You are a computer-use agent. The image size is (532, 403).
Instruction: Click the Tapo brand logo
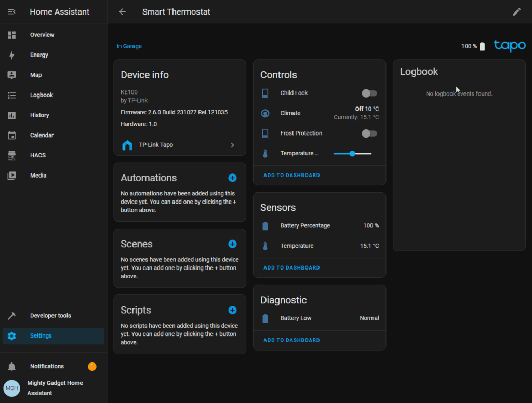click(x=509, y=46)
